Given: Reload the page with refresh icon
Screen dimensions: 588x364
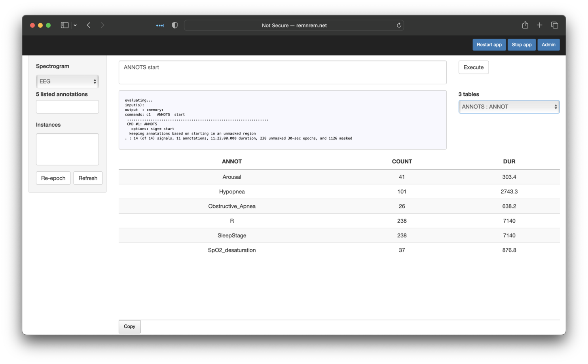Looking at the screenshot, I should pyautogui.click(x=399, y=25).
